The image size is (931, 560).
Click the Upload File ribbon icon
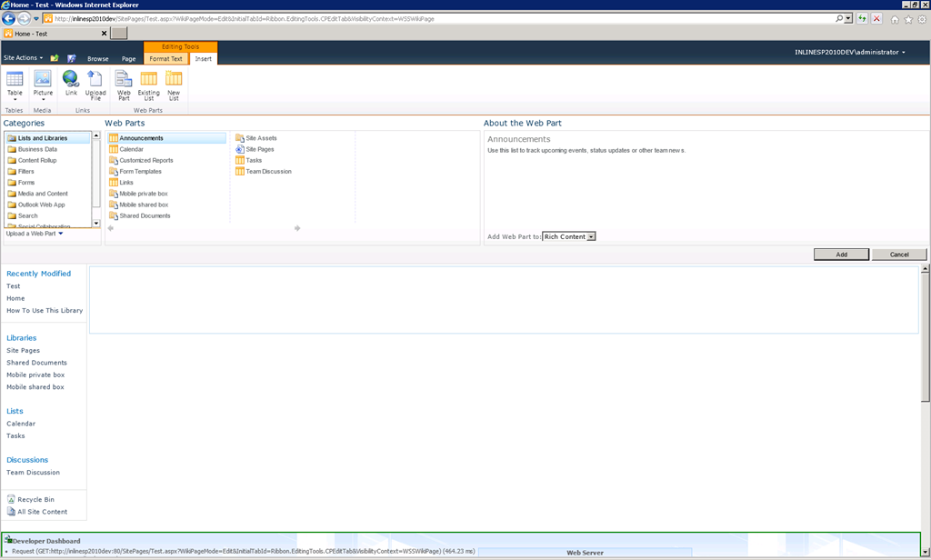(95, 85)
